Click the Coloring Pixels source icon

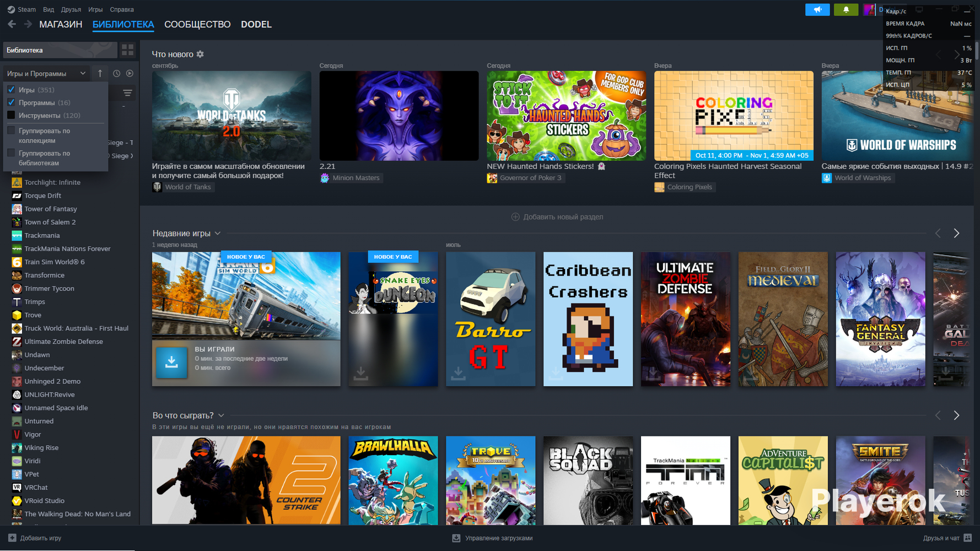659,187
